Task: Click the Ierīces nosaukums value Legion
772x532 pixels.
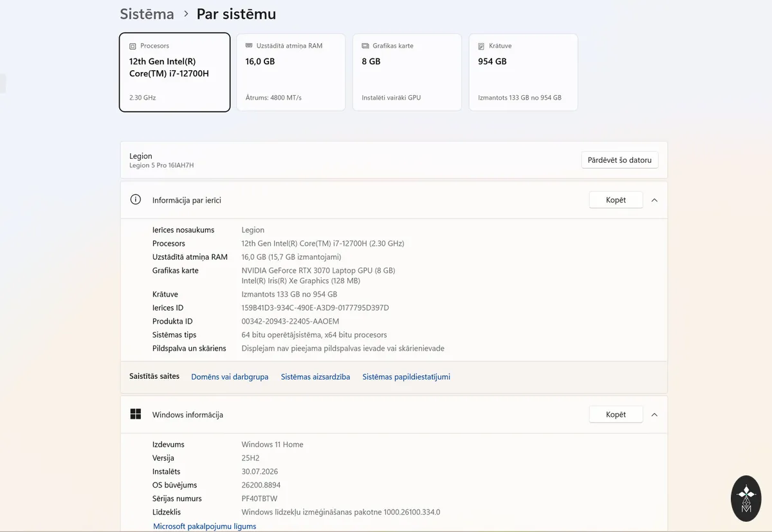Action: tap(253, 230)
